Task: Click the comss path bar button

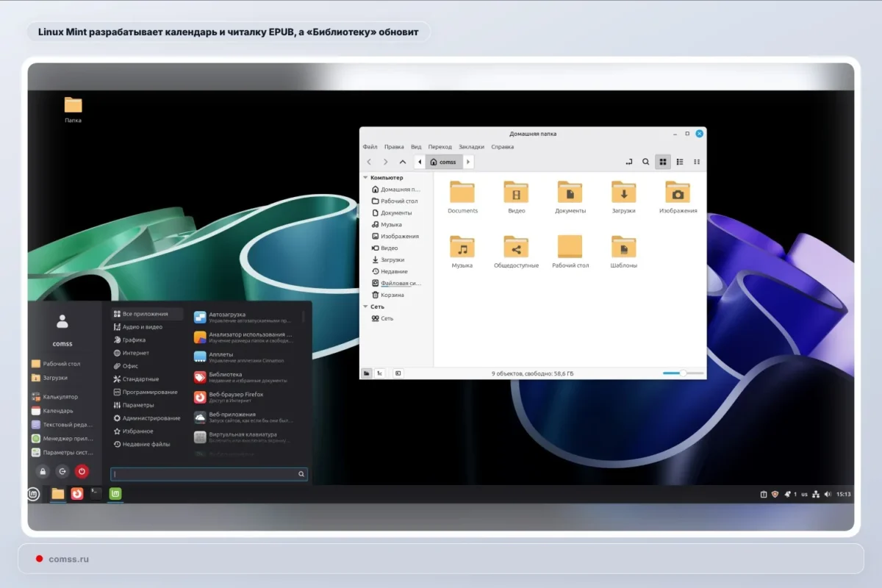Action: [444, 162]
